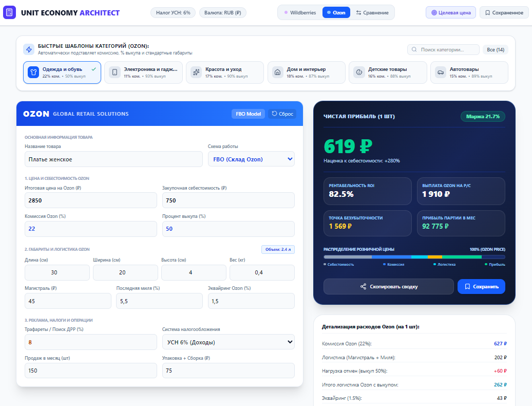Viewport: 532px width, 406px height.
Task: Focus the Поиск категории search field
Action: point(443,49)
